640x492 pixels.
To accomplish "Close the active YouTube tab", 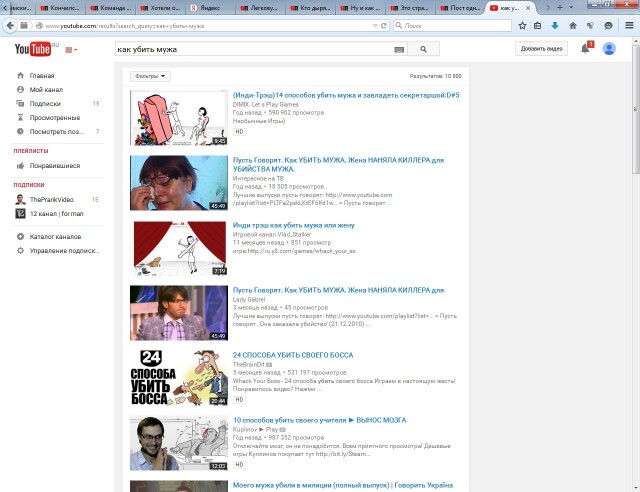I will click(x=528, y=8).
